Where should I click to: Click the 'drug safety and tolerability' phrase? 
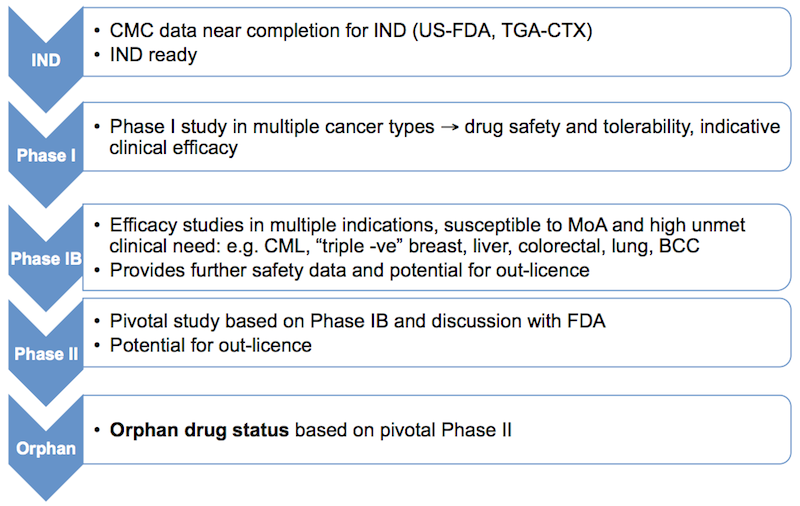555,128
